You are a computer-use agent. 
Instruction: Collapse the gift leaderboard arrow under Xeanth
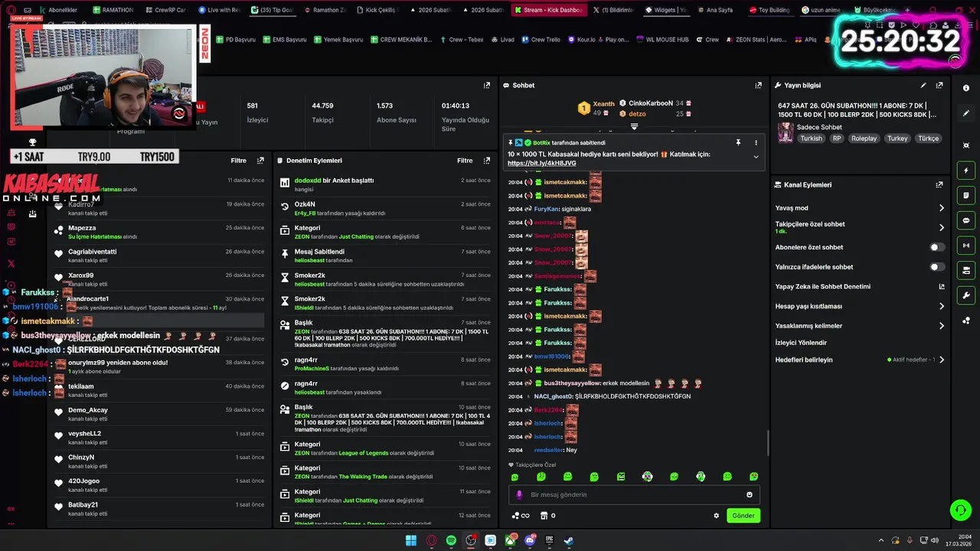click(x=634, y=126)
